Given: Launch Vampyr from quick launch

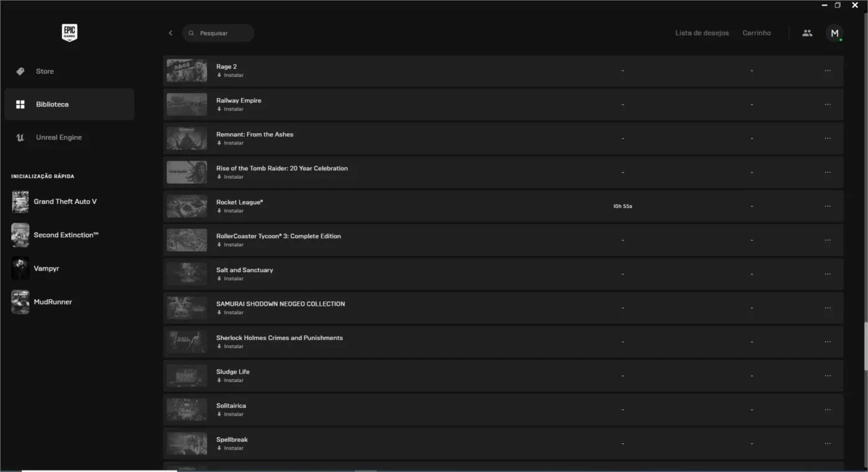Looking at the screenshot, I should [x=46, y=269].
